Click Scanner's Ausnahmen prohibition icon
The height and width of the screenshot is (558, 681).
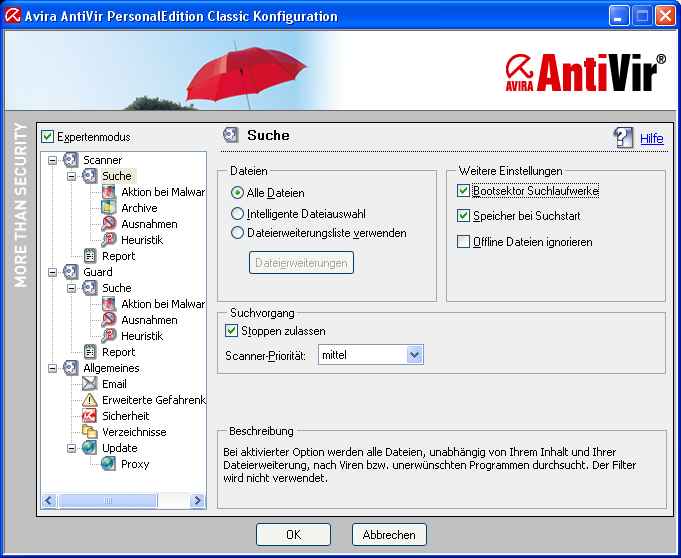coord(109,224)
